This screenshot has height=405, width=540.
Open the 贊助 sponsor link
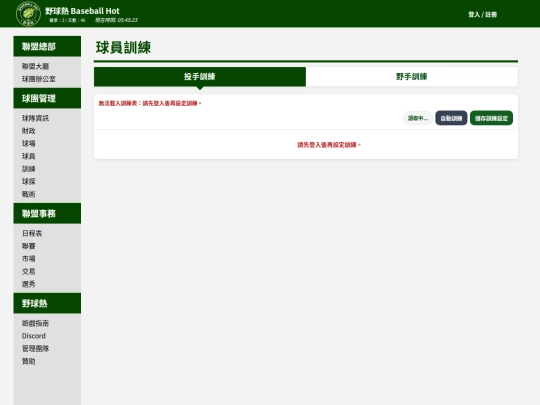click(x=29, y=361)
